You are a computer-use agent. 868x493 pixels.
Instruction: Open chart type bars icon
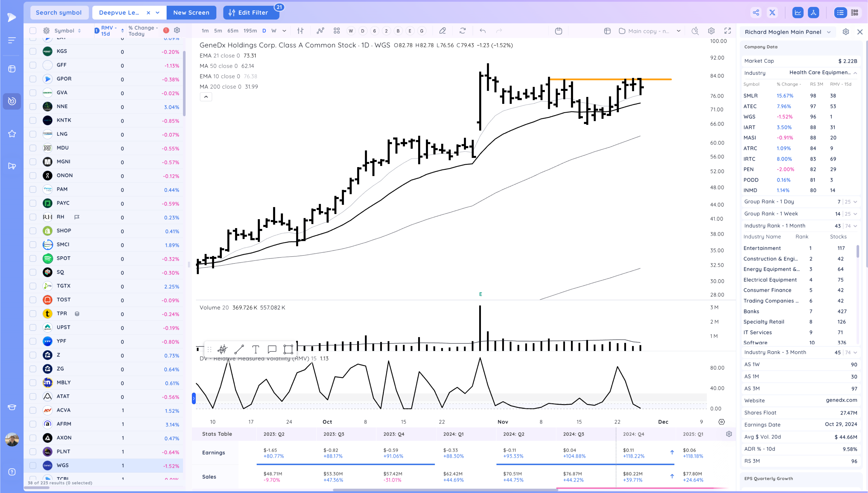300,31
